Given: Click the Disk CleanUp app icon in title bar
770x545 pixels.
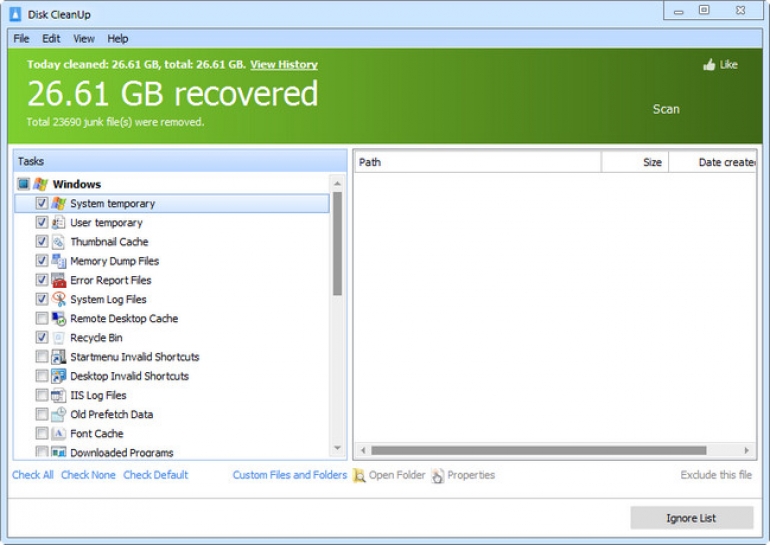Looking at the screenshot, I should coord(15,14).
